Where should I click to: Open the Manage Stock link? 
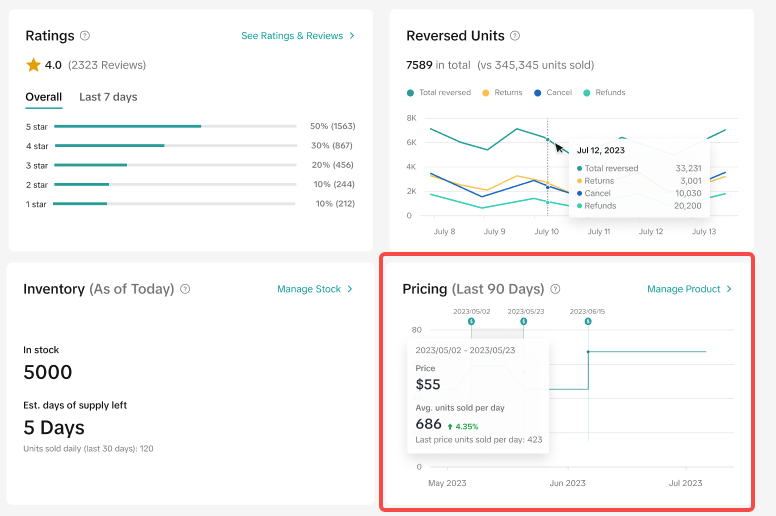315,289
